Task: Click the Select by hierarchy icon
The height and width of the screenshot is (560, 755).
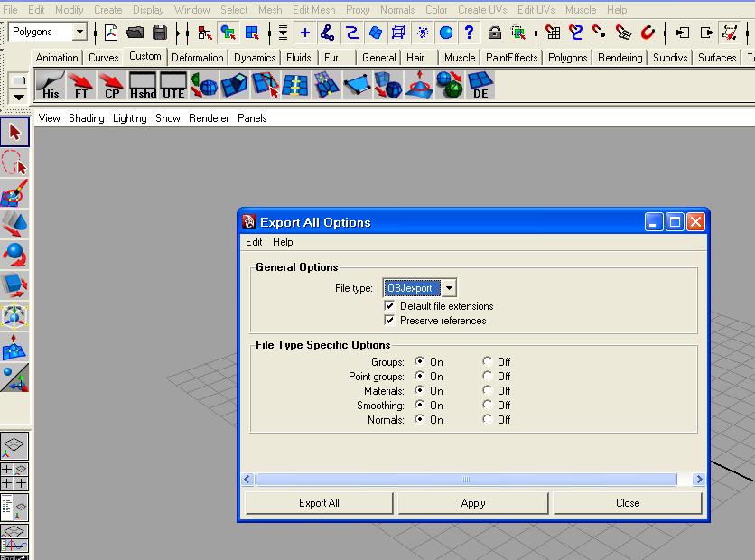Action: pyautogui.click(x=205, y=33)
